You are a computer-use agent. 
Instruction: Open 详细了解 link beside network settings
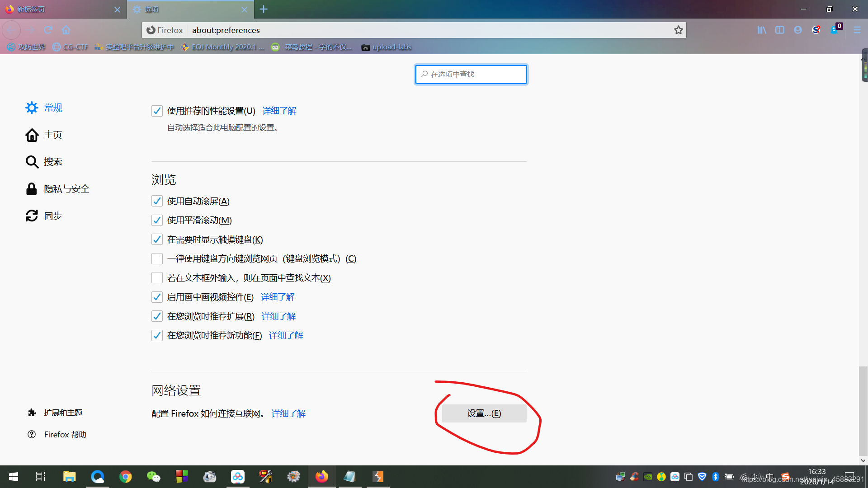tap(288, 413)
